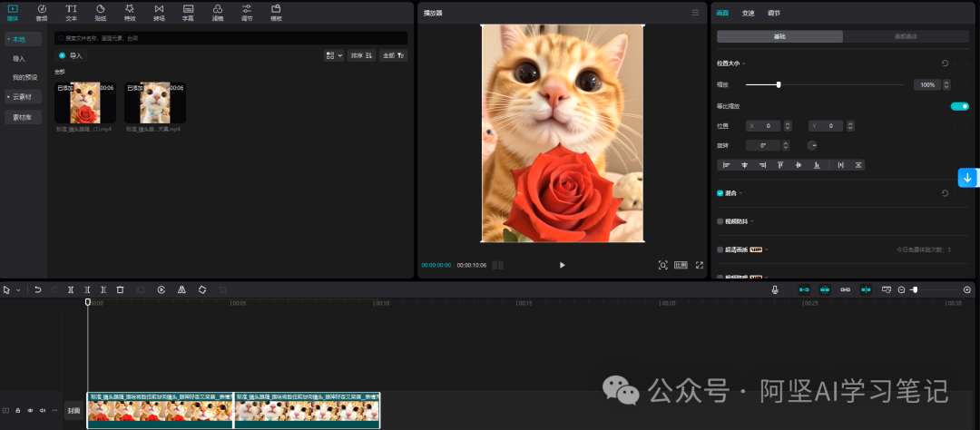The width and height of the screenshot is (980, 430).
Task: Click the split clip tool icon
Action: pyautogui.click(x=71, y=290)
